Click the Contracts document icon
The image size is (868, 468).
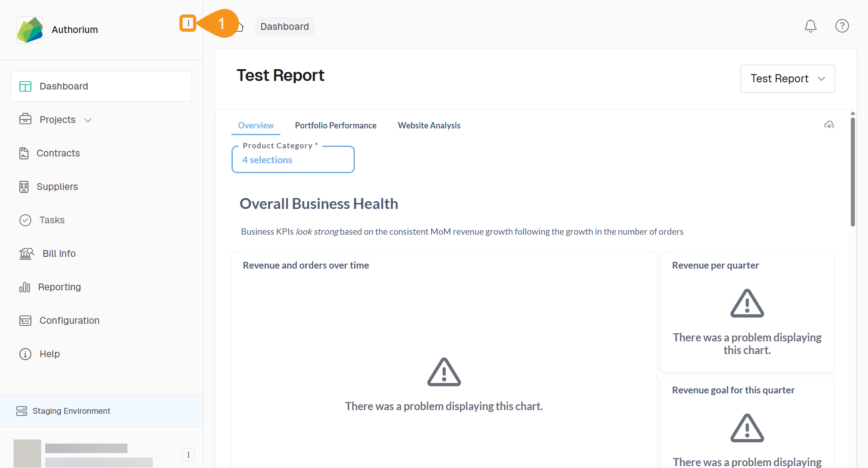tap(24, 153)
